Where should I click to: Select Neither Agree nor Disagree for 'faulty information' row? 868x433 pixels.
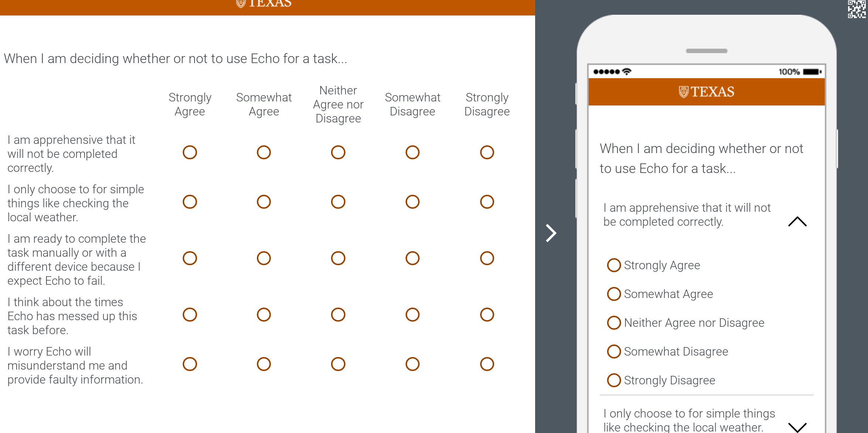pyautogui.click(x=338, y=364)
